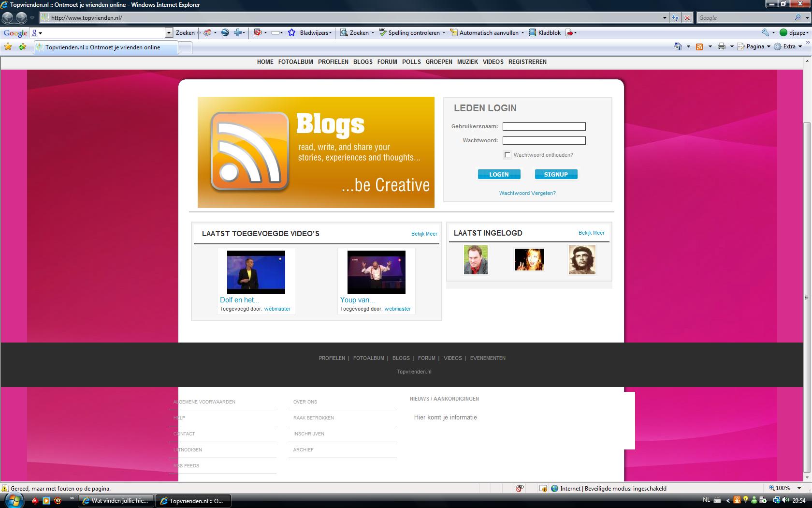Click the Automatisch aanvullen pencil icon
Screen dimensions: 812x508
pos(454,32)
